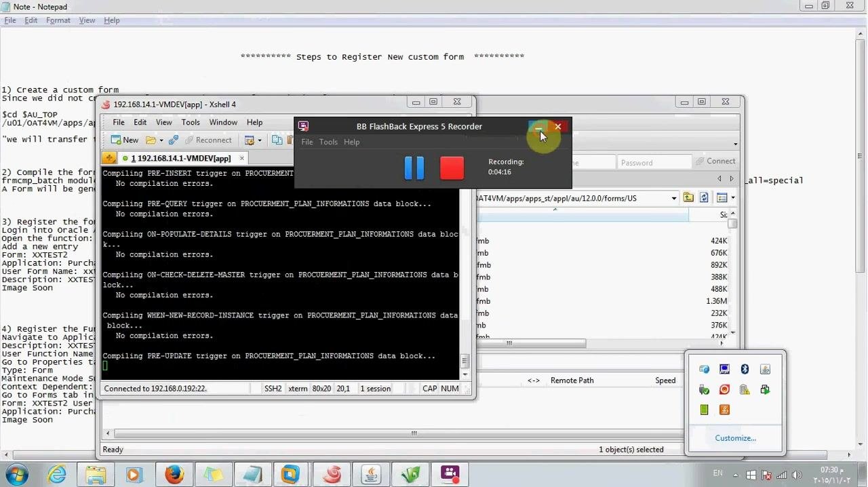868x487 pixels.
Task: Select the file row sized 1.36M
Action: tap(602, 301)
